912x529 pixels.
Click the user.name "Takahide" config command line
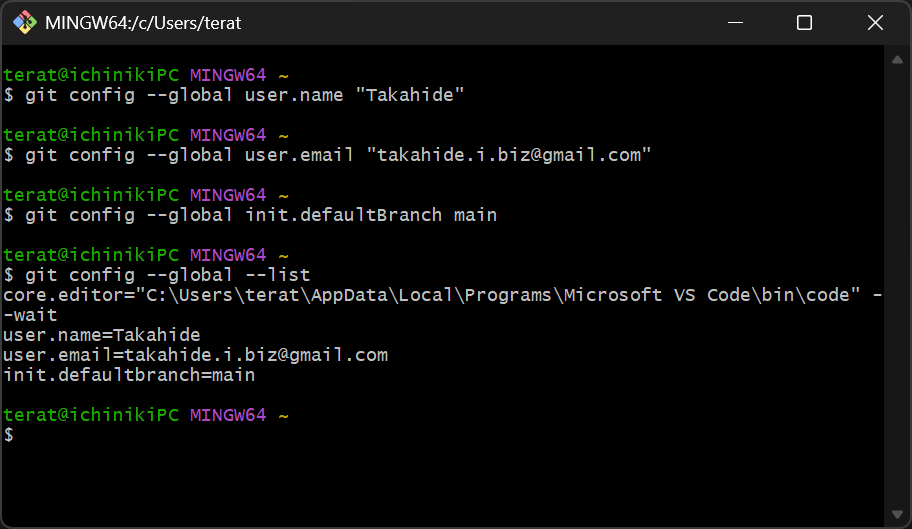coord(235,95)
